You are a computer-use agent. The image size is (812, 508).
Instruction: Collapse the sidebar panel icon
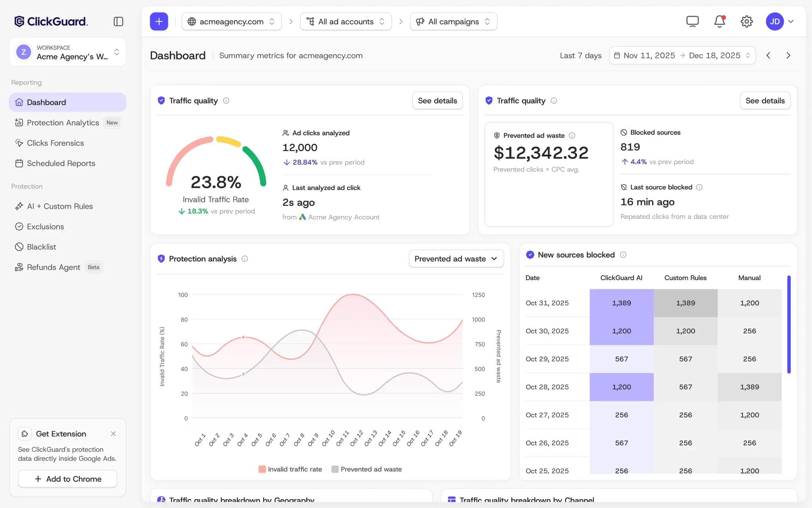point(118,21)
